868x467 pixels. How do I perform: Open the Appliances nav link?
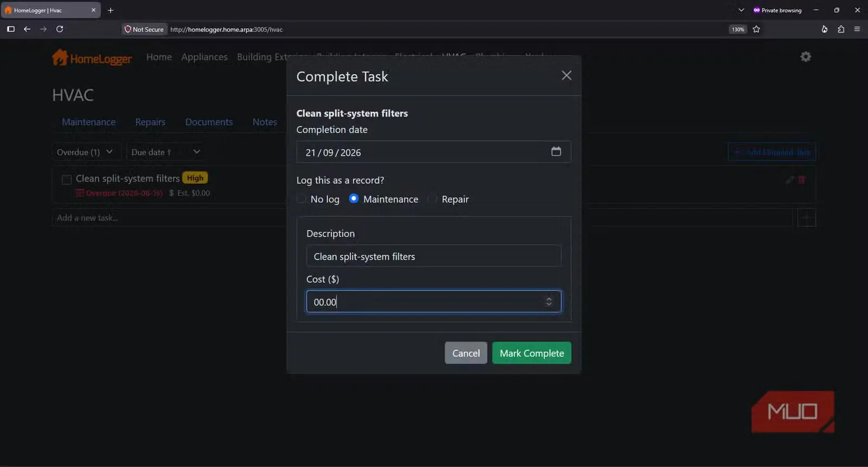tap(205, 57)
